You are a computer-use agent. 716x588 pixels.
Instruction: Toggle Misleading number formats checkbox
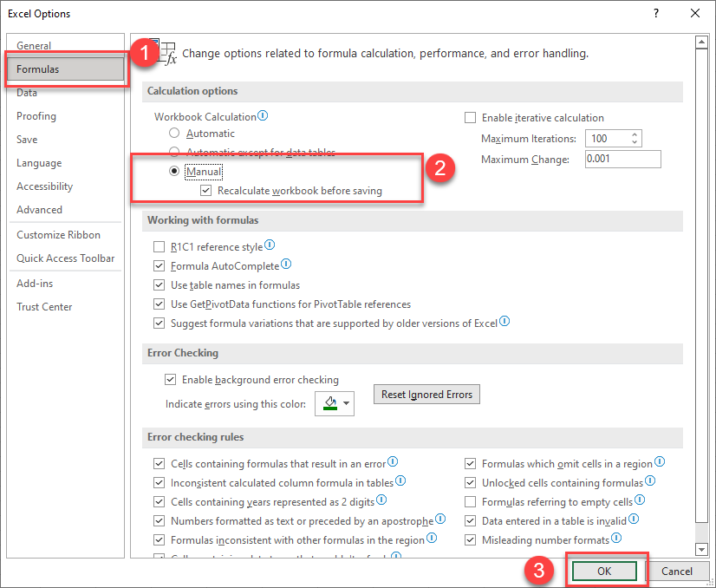pyautogui.click(x=470, y=540)
